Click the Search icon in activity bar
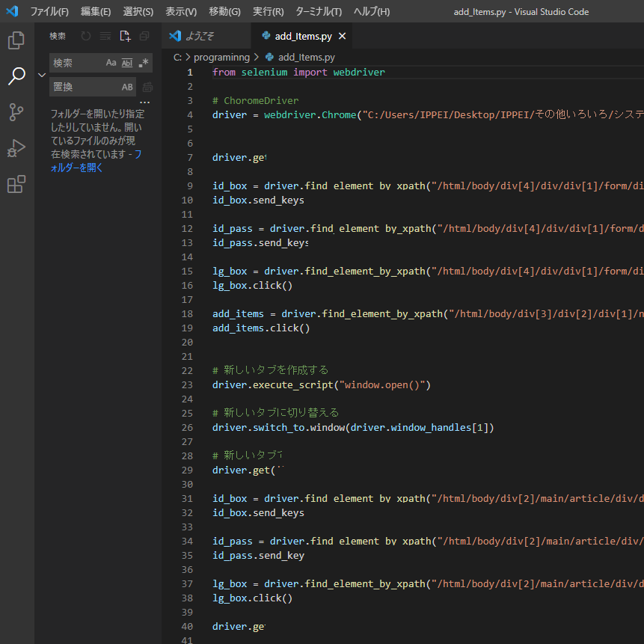 pyautogui.click(x=16, y=76)
